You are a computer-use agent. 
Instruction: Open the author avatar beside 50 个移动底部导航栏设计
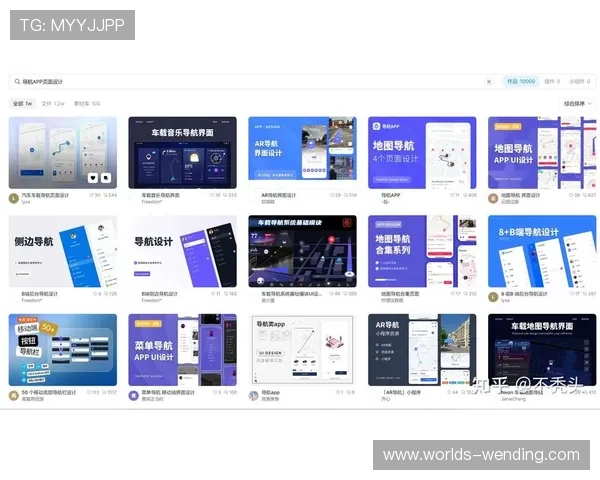[14, 395]
